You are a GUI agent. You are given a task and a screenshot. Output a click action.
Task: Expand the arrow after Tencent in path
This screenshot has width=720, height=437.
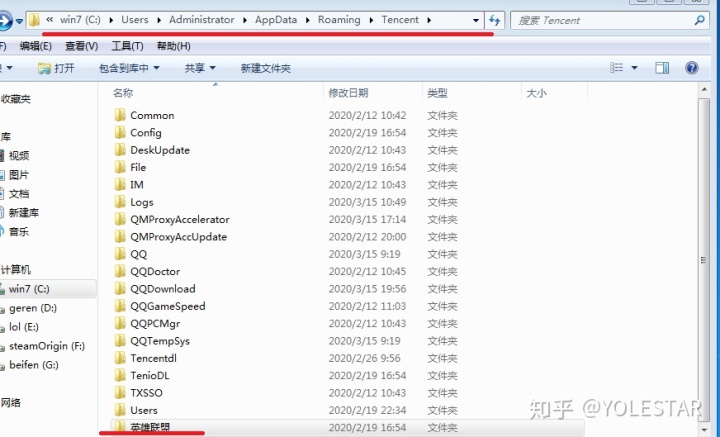[429, 20]
